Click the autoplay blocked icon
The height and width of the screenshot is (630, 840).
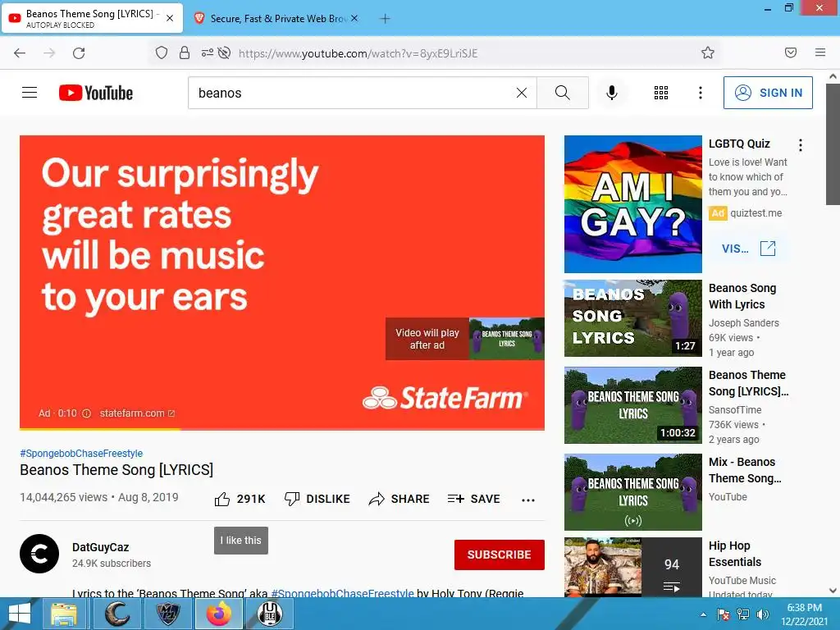tap(225, 52)
